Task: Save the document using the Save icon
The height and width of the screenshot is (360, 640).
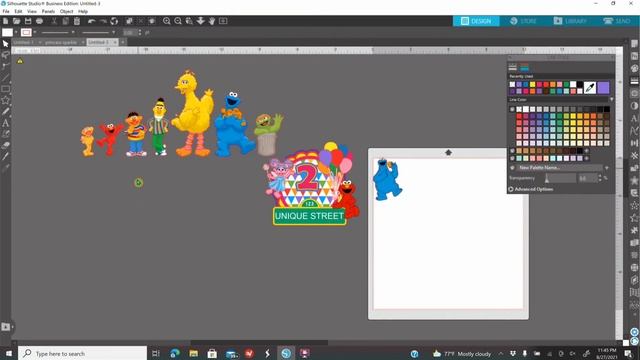Action: tap(28, 21)
